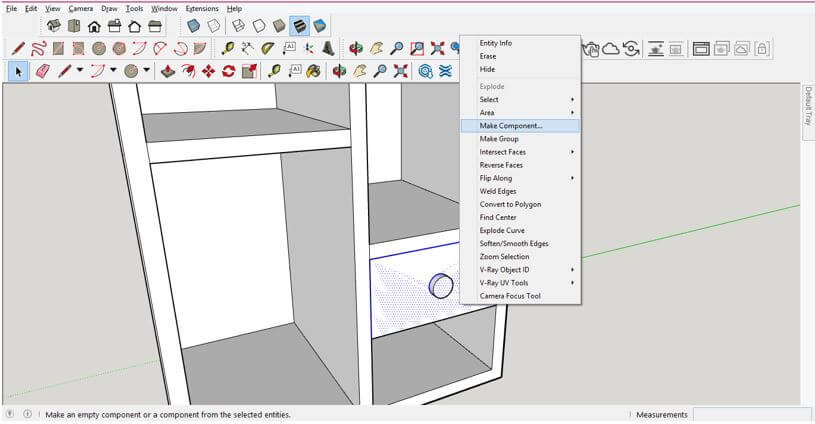The width and height of the screenshot is (815, 424).
Task: Apply the Hidden Line face style
Action: pos(259,25)
